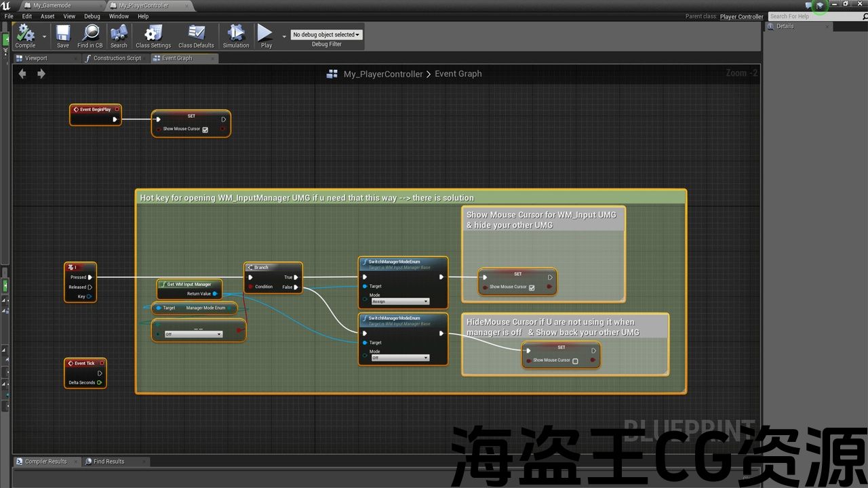Viewport: 868px width, 488px height.
Task: Open Class Settings from toolbar
Action: point(153,35)
